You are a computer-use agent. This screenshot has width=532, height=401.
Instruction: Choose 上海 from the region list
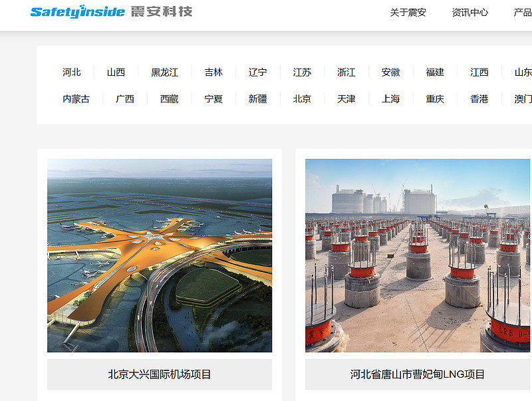(391, 99)
